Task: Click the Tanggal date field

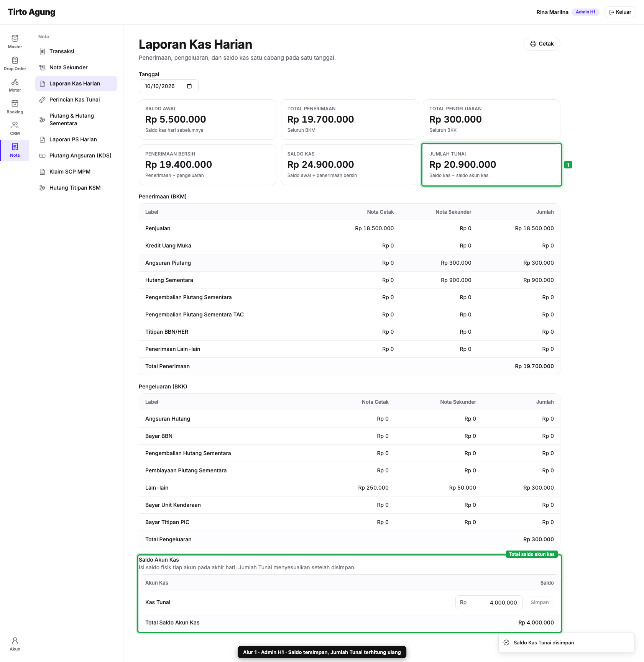Action: (x=168, y=86)
